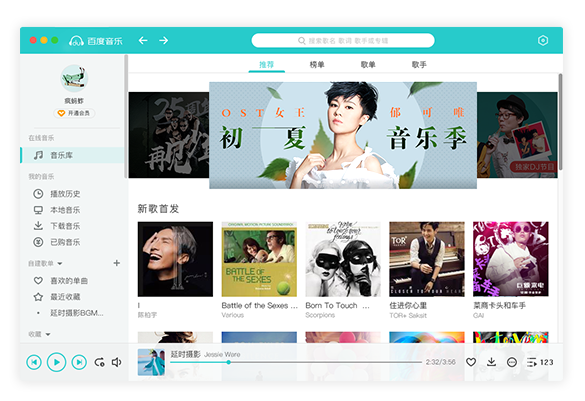Open settings hexagon icon in header
585x401 pixels.
point(543,40)
